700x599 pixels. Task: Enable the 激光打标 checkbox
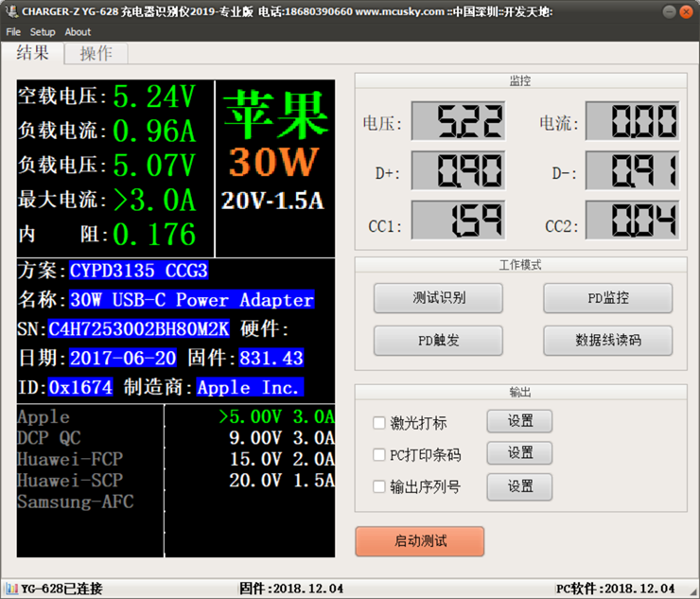(379, 422)
